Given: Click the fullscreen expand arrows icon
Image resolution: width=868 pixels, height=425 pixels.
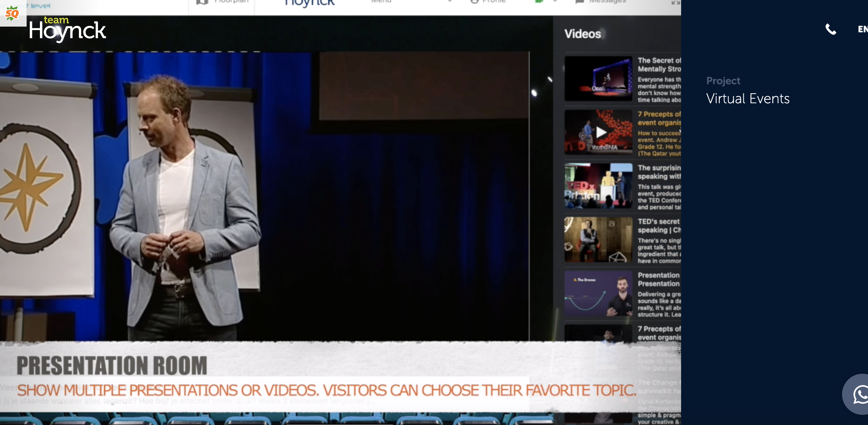Looking at the screenshot, I should [675, 2].
